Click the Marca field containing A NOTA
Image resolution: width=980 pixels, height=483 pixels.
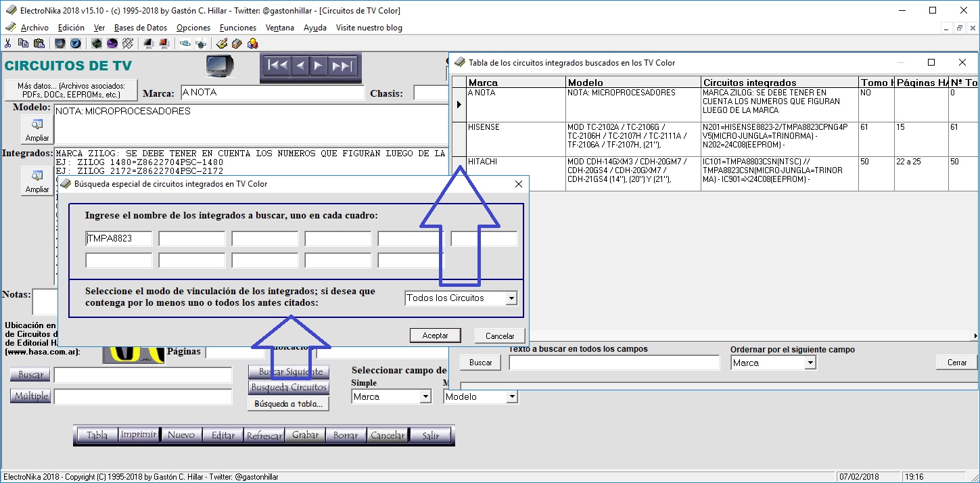point(272,93)
